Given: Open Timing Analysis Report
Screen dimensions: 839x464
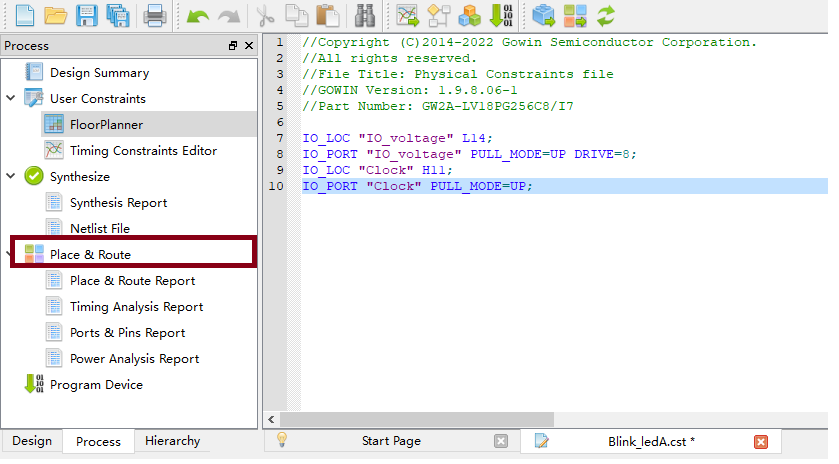Looking at the screenshot, I should coord(136,307).
